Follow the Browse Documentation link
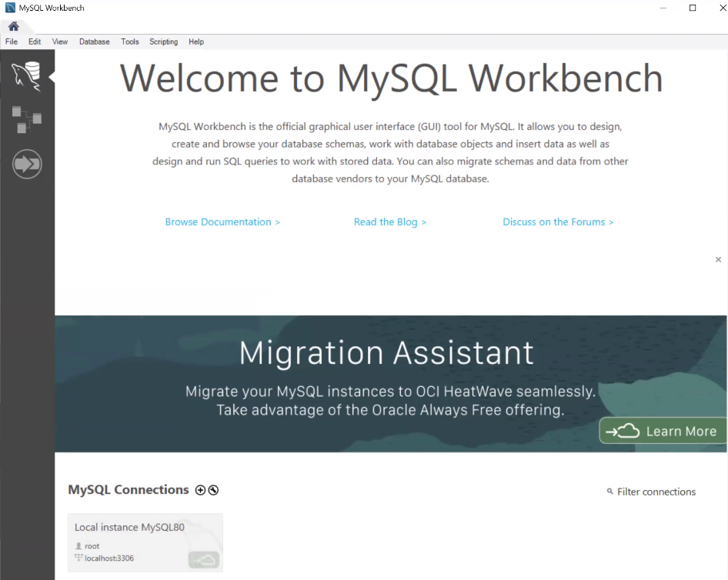728x580 pixels. 223,222
